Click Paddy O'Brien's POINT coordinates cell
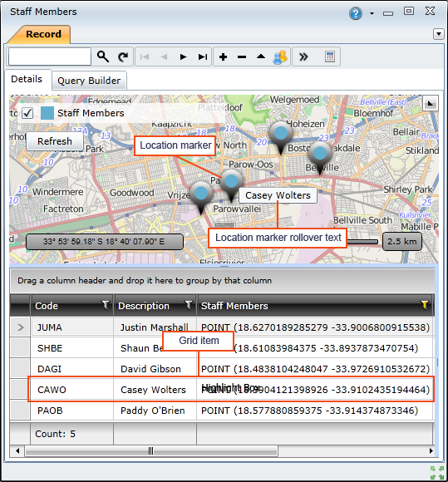This screenshot has width=448, height=482. pyautogui.click(x=315, y=411)
